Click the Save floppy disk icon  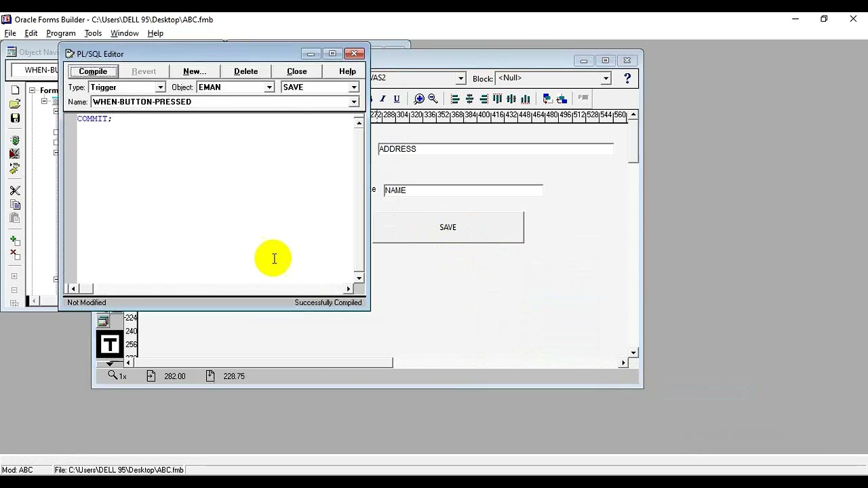coord(15,118)
